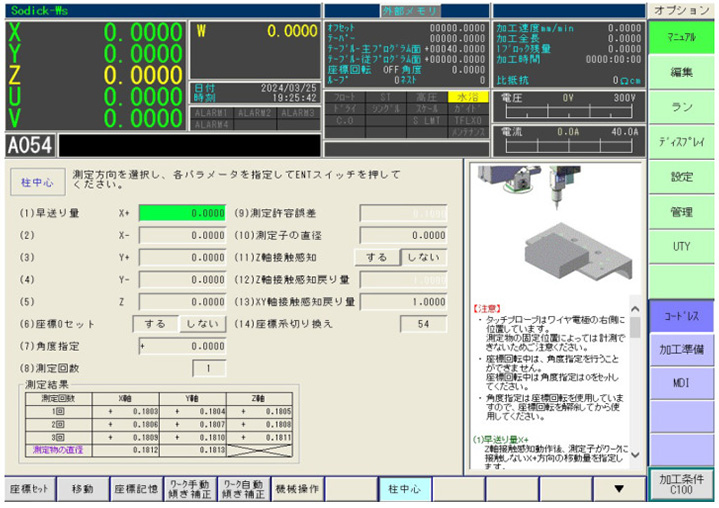Click the (13) XY軸接触感知戻り量 field
719x508 pixels.
(403, 302)
